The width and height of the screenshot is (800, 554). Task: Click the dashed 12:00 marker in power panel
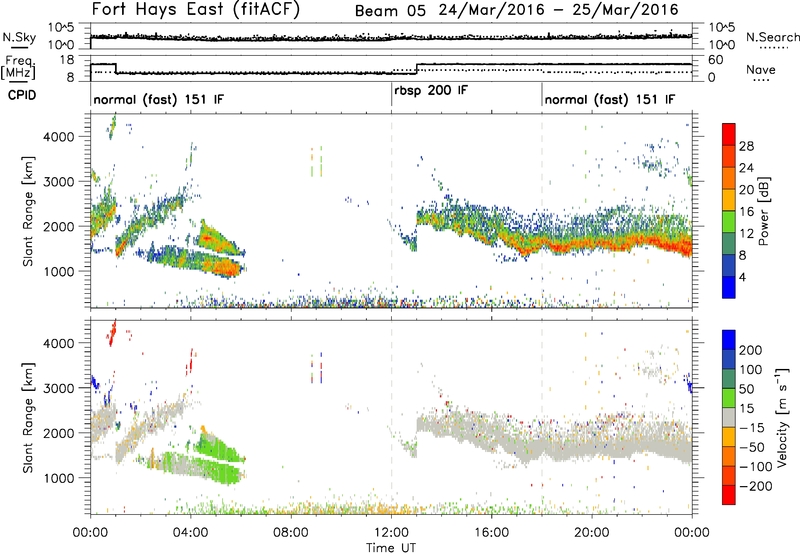point(391,211)
